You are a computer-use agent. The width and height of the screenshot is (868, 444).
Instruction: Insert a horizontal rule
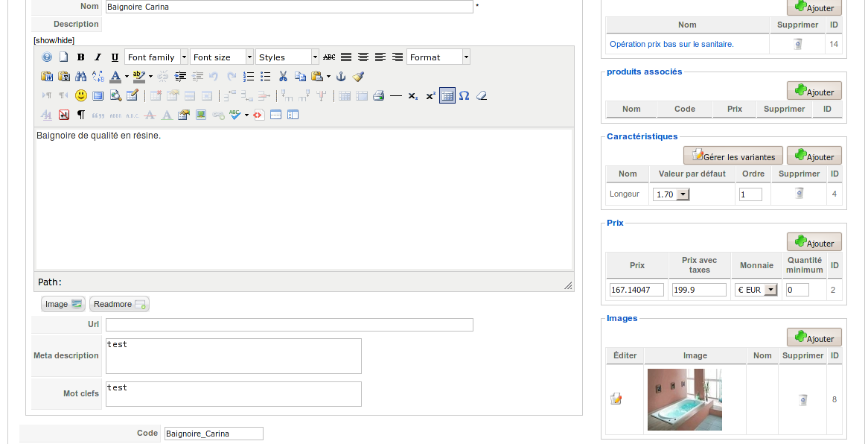[x=396, y=95]
